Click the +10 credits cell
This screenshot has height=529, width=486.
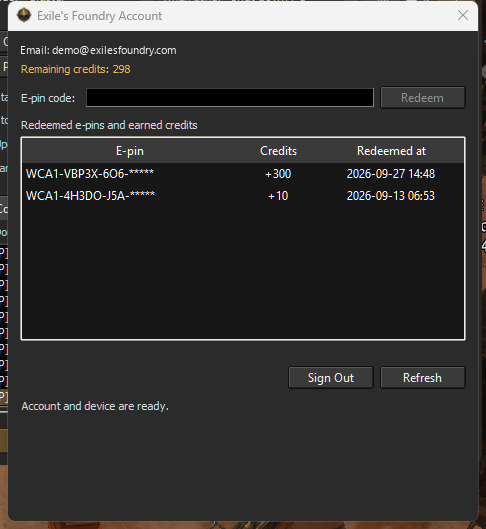coord(278,196)
